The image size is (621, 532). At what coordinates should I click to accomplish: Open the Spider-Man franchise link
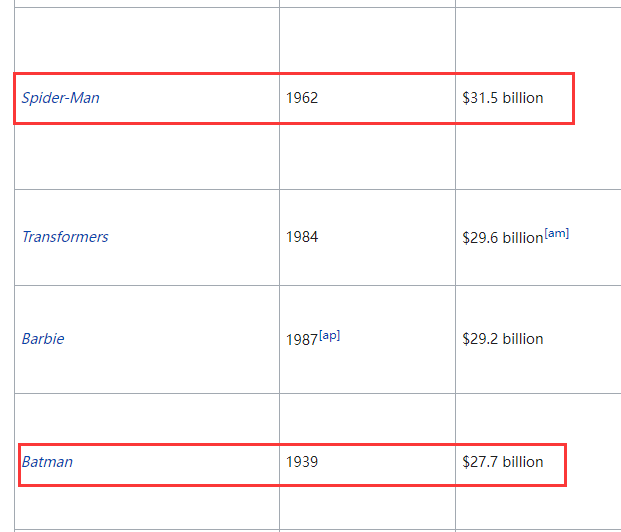pos(61,98)
